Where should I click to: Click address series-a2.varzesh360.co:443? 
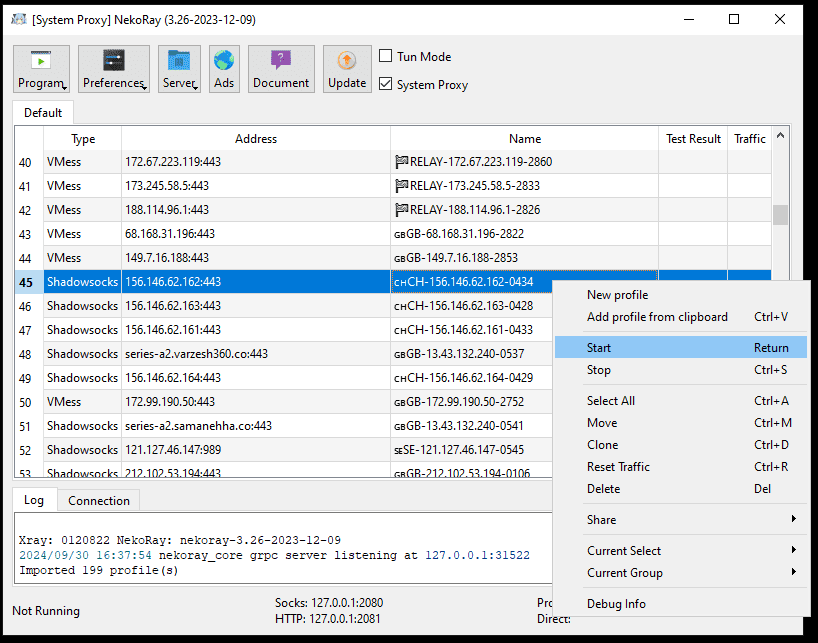197,354
